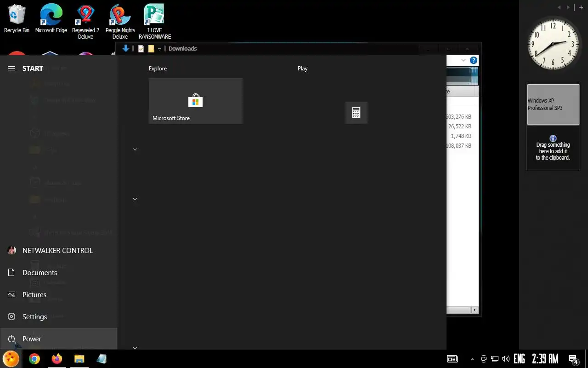Image resolution: width=588 pixels, height=368 pixels.
Task: Open the Microsoft Edge desktop shortcut
Action: pos(51,18)
